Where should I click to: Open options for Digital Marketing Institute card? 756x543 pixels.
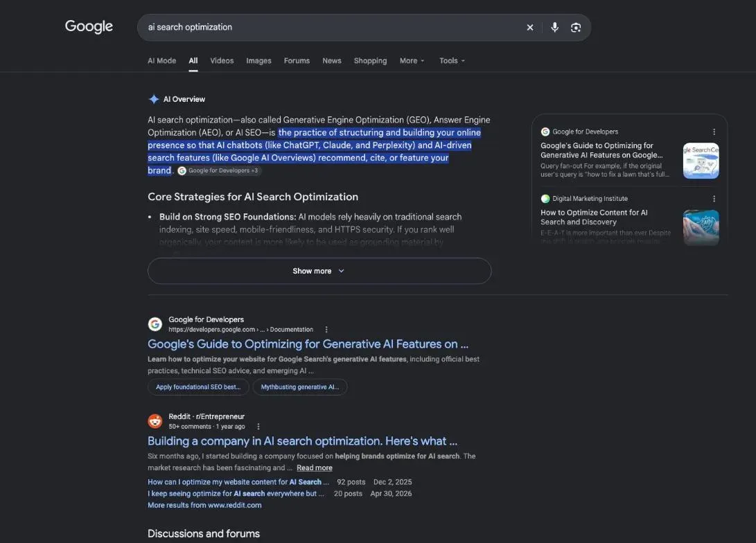tap(714, 199)
